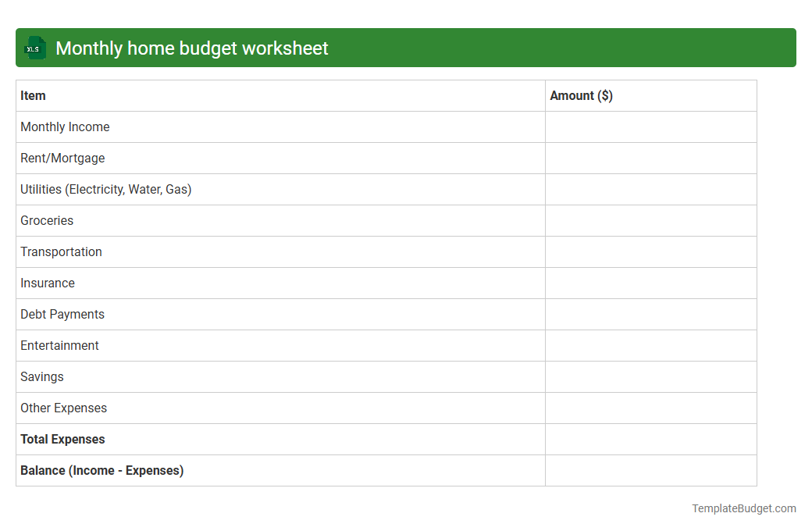Viewport: 812px width, 531px height.
Task: Click the Savings amount cell
Action: [x=651, y=376]
